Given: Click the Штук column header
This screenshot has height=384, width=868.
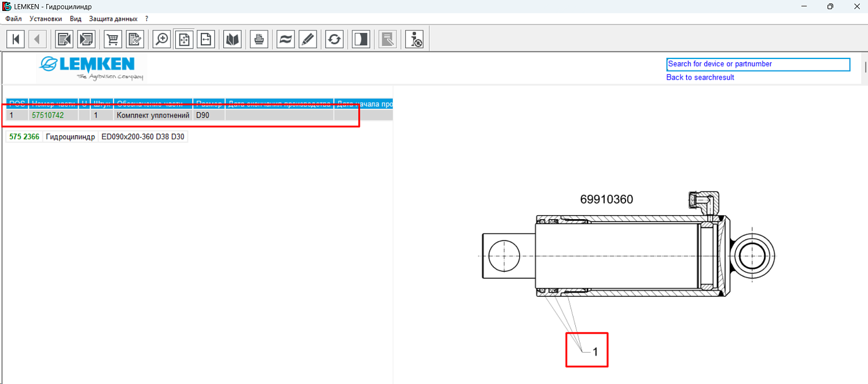Looking at the screenshot, I should click(101, 104).
